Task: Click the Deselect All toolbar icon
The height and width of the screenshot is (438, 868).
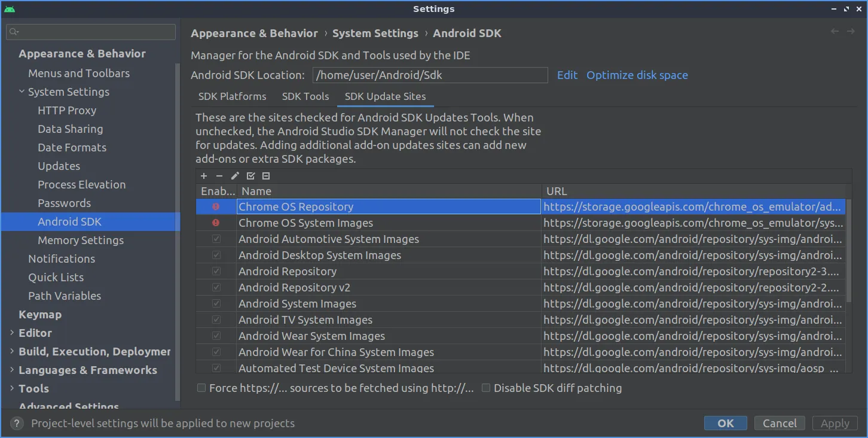Action: click(266, 176)
